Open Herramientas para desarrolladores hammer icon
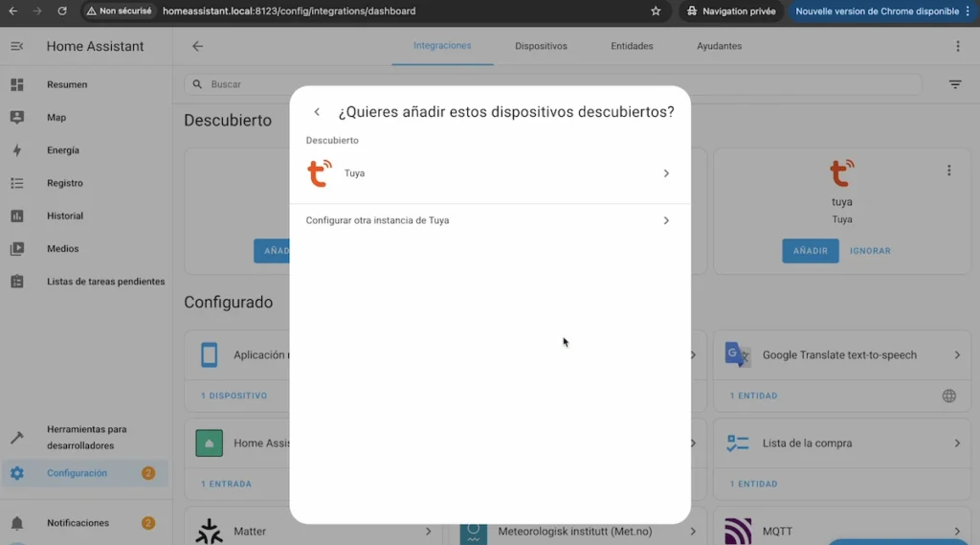 17,438
